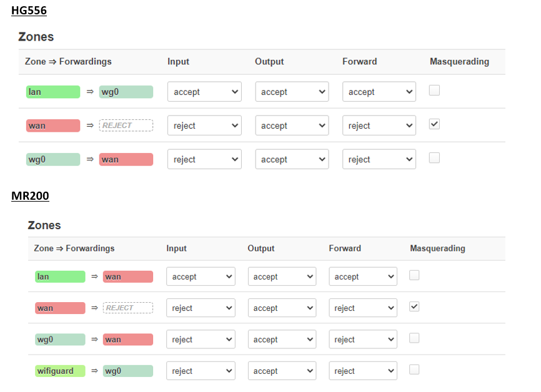Viewport: 541px width, 392px height.
Task: Enable masquerading for HG556 lan zone
Action: [x=434, y=91]
